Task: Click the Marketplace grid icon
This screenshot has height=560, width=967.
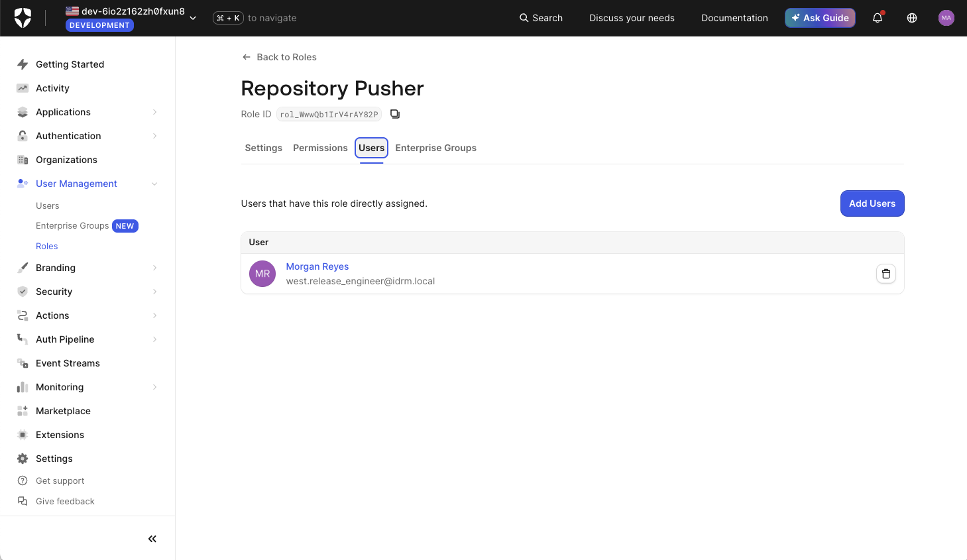Action: tap(23, 411)
